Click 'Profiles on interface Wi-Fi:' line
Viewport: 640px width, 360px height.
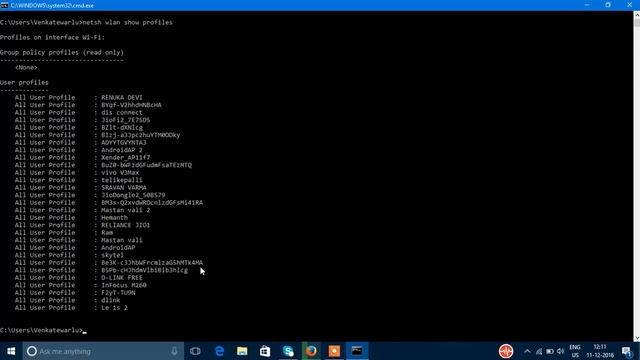(x=52, y=38)
